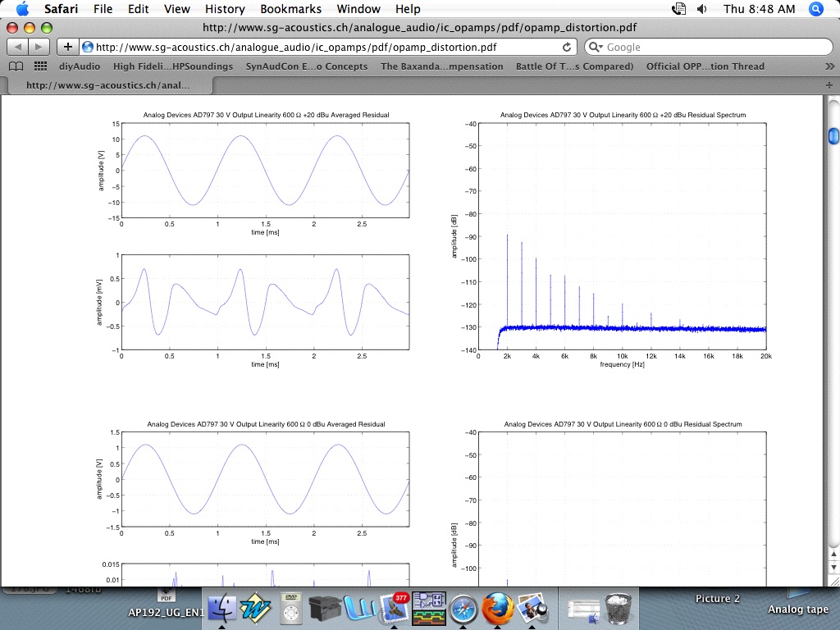Open the Trash in the Dock
This screenshot has height=630, width=840.
pos(619,609)
